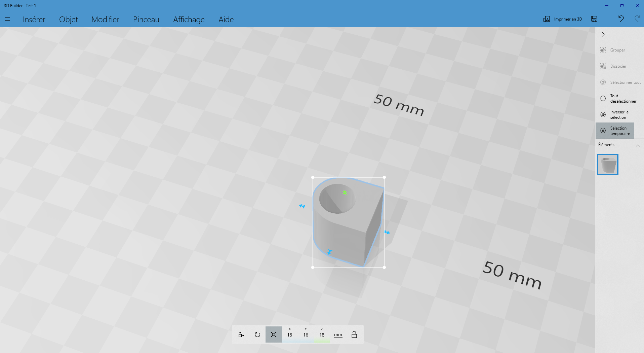
Task: Open the Aide menu
Action: [x=226, y=20]
